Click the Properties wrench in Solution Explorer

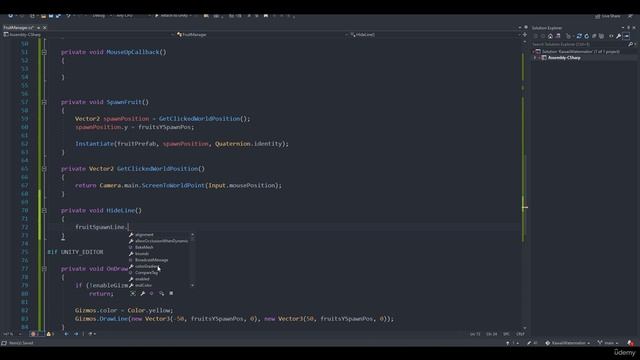pyautogui.click(x=619, y=36)
